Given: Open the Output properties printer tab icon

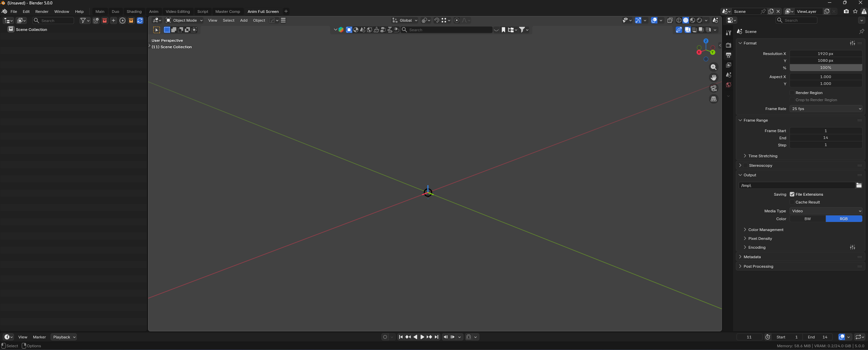Looking at the screenshot, I should click(728, 55).
